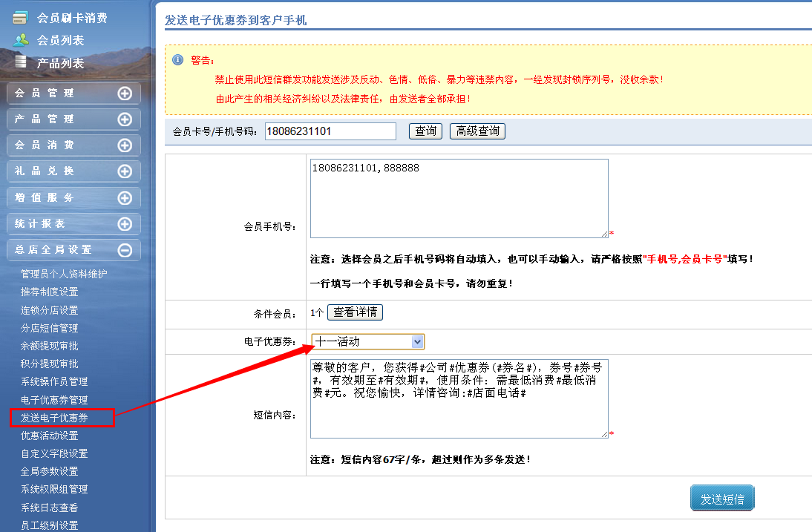
Task: Click the 会员列表 people icon
Action: [x=21, y=40]
